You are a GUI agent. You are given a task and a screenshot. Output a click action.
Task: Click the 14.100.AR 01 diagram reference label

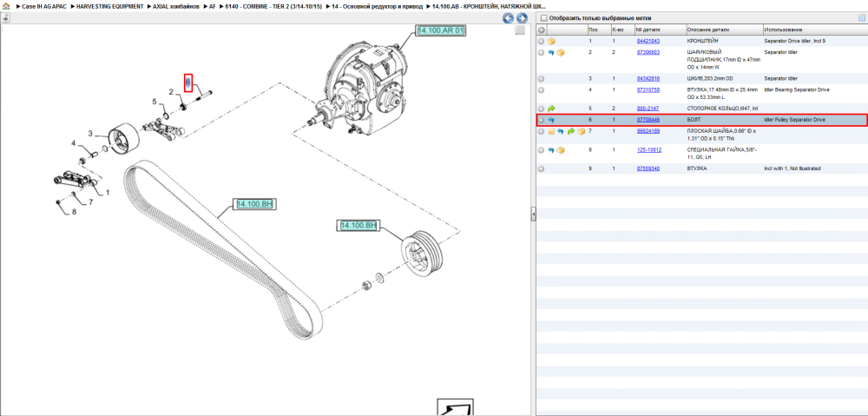click(x=440, y=30)
